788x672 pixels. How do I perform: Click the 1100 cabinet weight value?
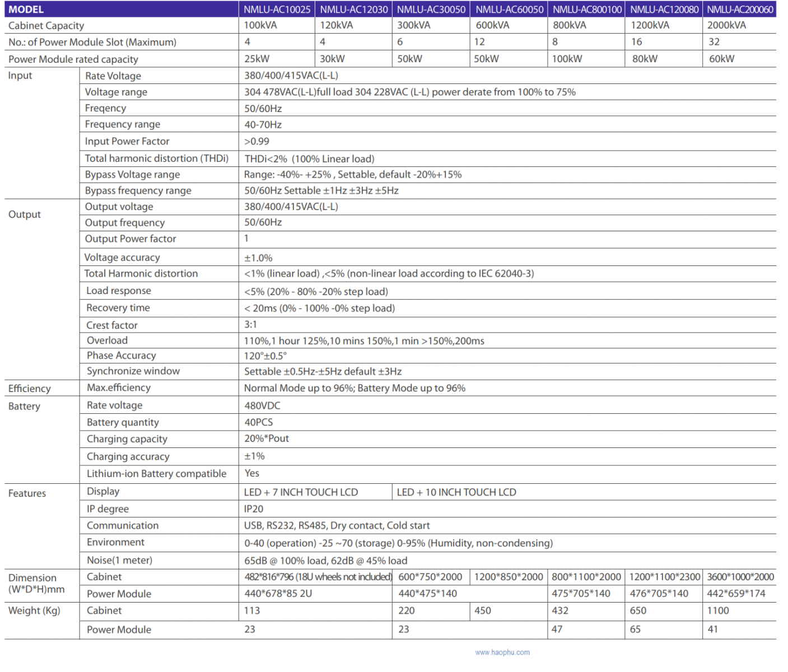718,611
